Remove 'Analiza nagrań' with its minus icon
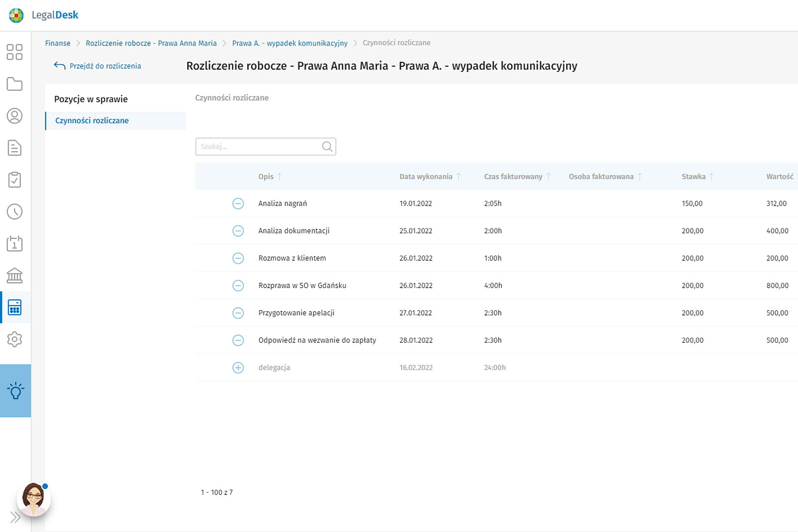The width and height of the screenshot is (798, 532). click(x=238, y=203)
